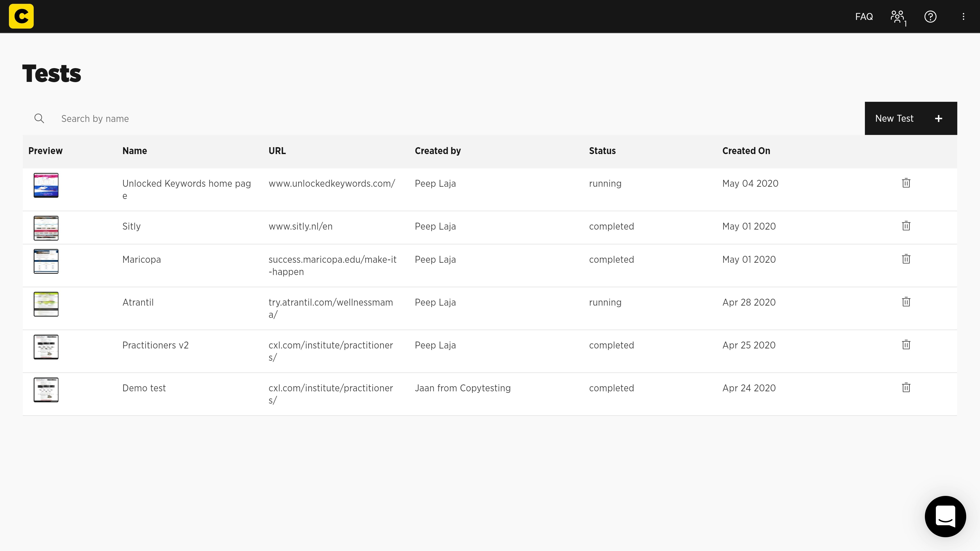Open the Sitly preview thumbnail
Image resolution: width=980 pixels, height=551 pixels.
46,227
